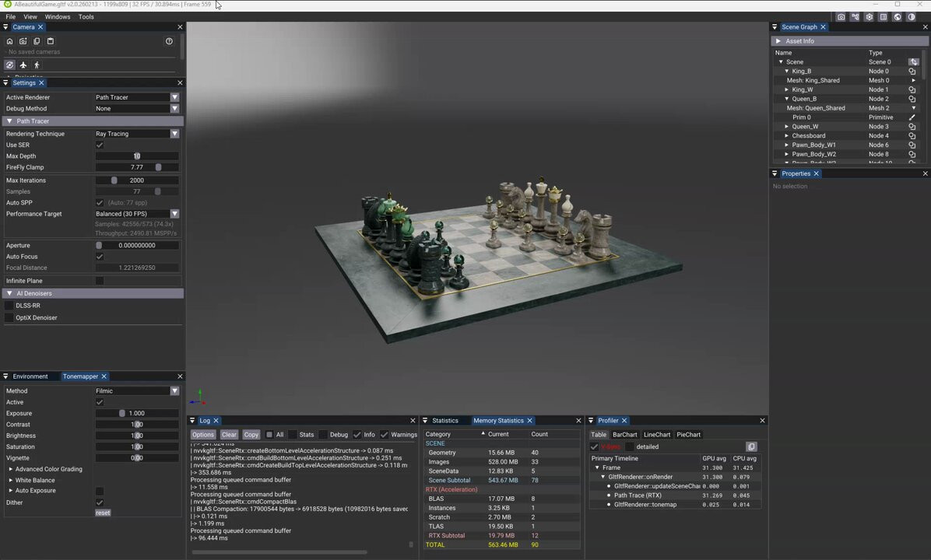Open the File menu
Image resolution: width=931 pixels, height=560 pixels.
(11, 16)
